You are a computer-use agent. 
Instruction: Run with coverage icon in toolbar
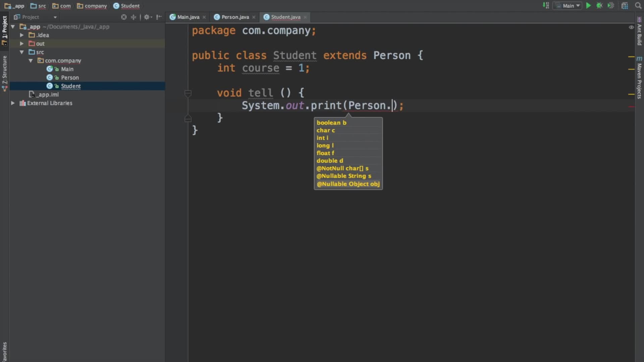click(611, 6)
